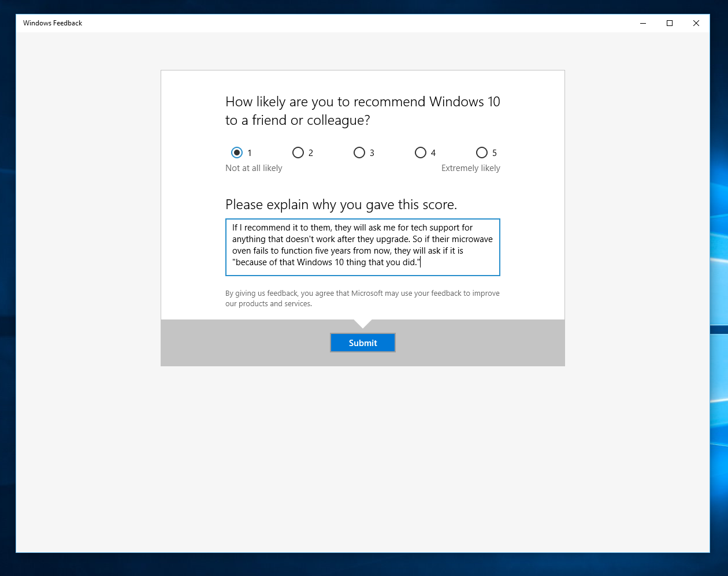Pick the rating 3 option

point(359,153)
